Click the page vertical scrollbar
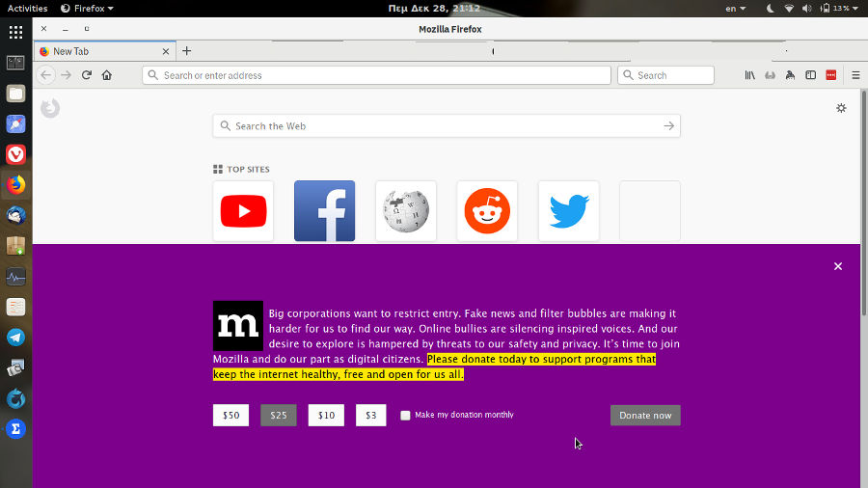This screenshot has width=868, height=488. [x=864, y=203]
